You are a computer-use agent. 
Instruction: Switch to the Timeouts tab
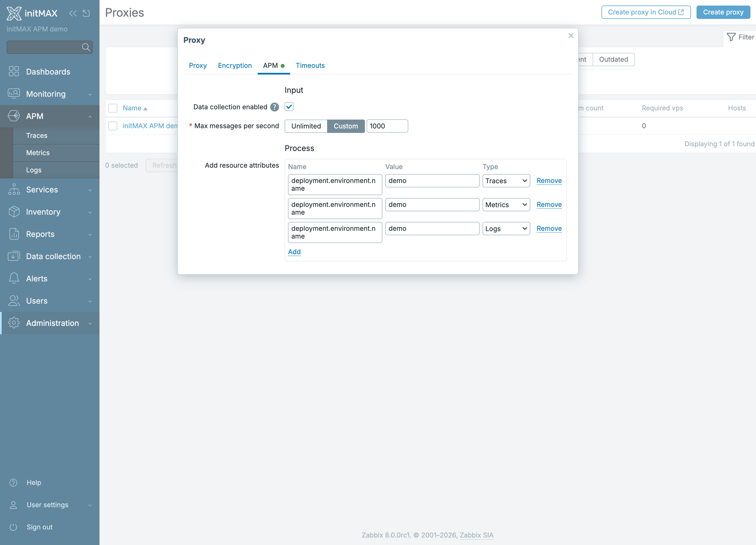coord(310,65)
